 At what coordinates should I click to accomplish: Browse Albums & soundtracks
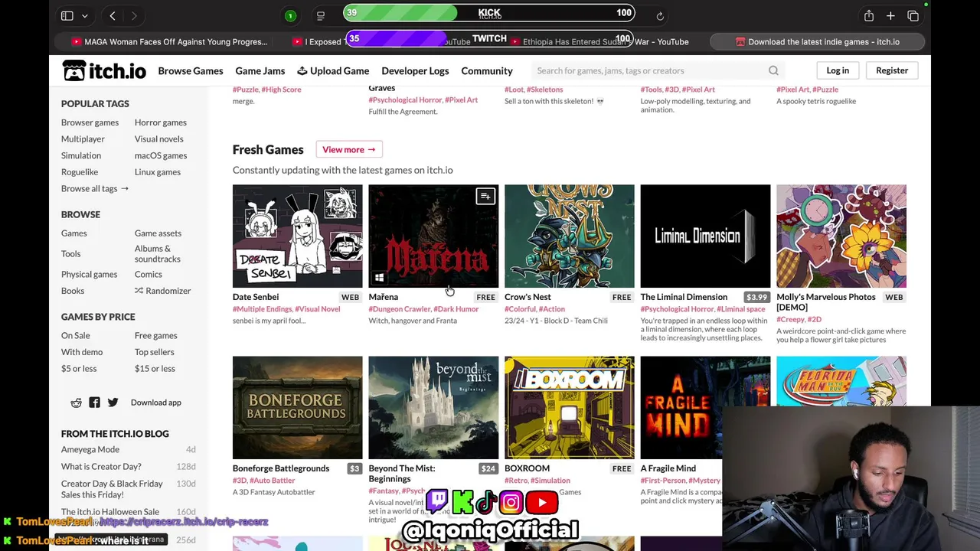pyautogui.click(x=158, y=253)
